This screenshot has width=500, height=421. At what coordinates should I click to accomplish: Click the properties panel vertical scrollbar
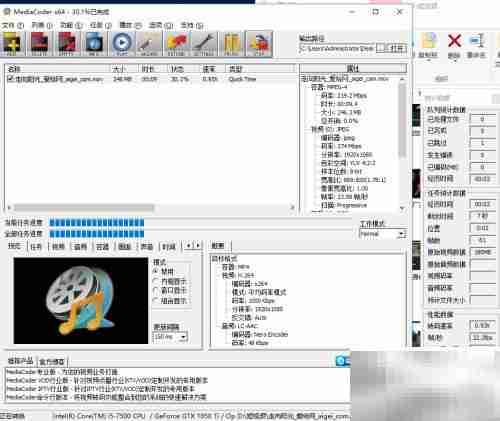click(402, 143)
